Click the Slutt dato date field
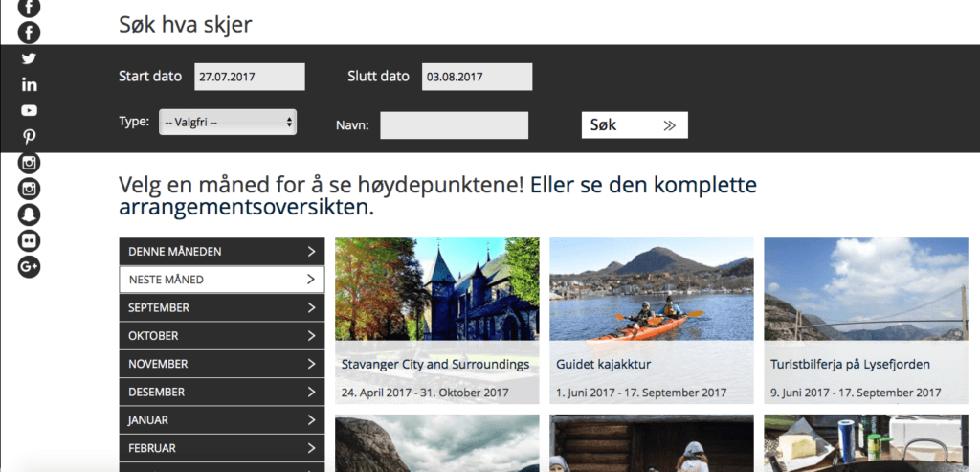The width and height of the screenshot is (980, 472). [x=477, y=77]
